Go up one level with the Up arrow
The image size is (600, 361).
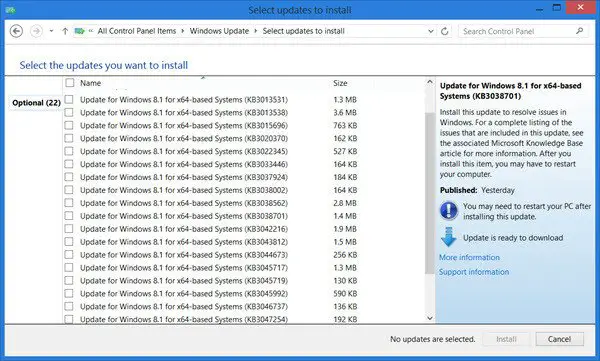pos(65,31)
